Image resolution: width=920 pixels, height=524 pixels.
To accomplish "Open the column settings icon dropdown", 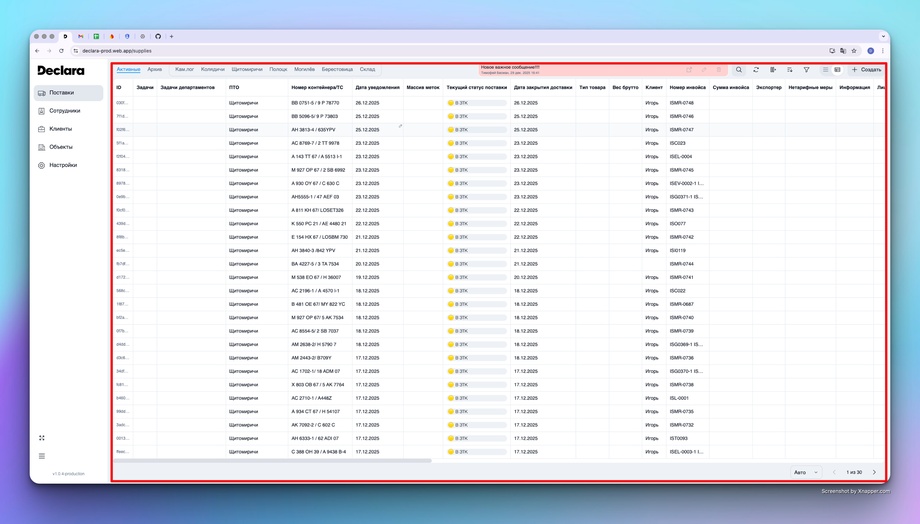I will [x=773, y=70].
